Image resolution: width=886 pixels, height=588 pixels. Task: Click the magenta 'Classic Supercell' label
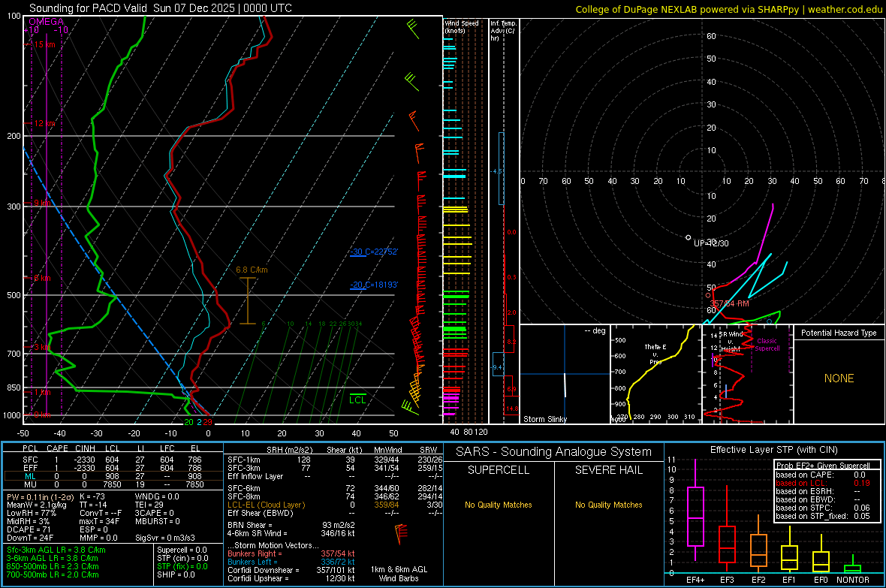[x=767, y=345]
